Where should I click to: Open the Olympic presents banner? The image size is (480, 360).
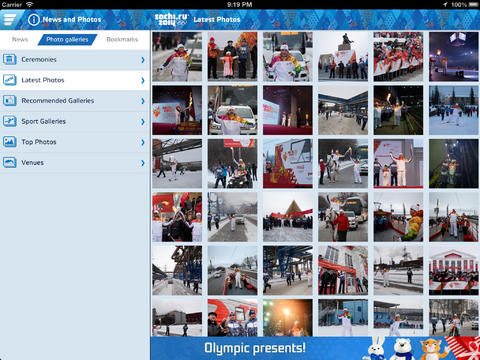click(315, 348)
